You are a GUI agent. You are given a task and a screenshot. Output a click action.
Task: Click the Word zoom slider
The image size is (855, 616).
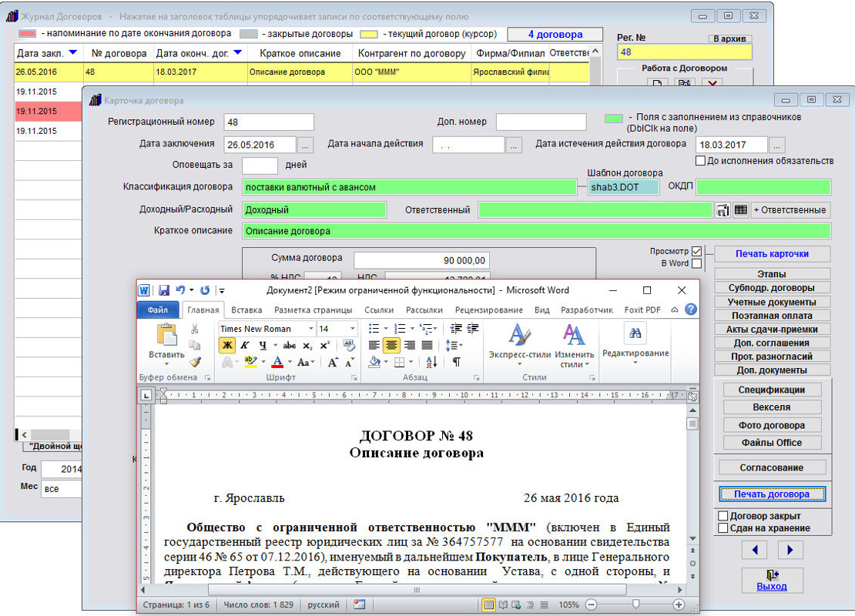tap(636, 605)
